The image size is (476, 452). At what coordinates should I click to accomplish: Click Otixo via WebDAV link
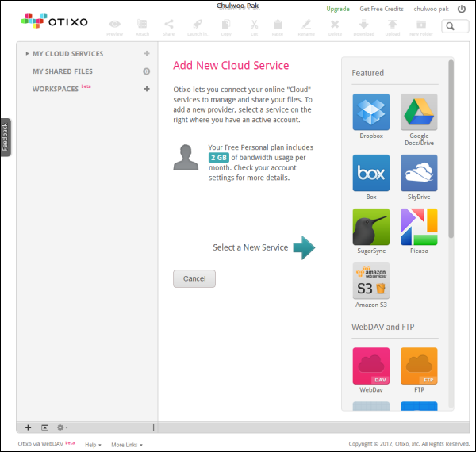pos(40,444)
